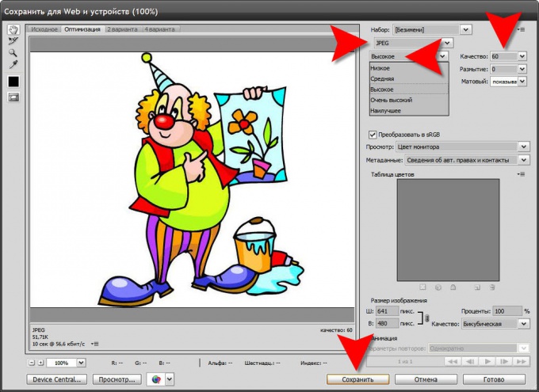This screenshot has height=392, width=539.
Task: Select the Zoom tool
Action: pyautogui.click(x=13, y=52)
